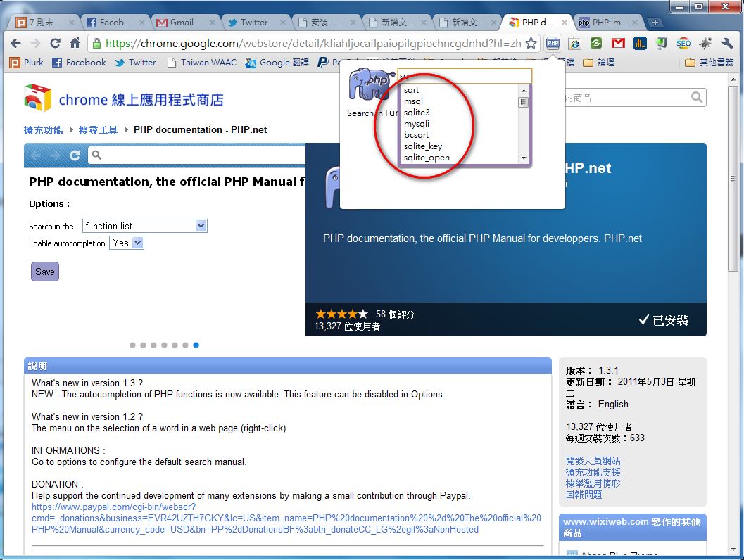The image size is (744, 560).
Task: Switch to the 'PHP: m...' tab
Action: [x=608, y=23]
